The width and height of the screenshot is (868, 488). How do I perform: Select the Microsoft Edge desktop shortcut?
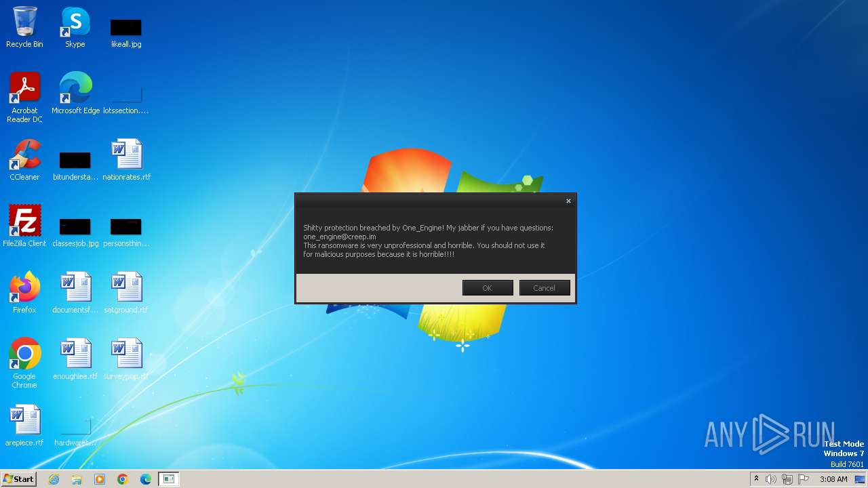coord(75,94)
